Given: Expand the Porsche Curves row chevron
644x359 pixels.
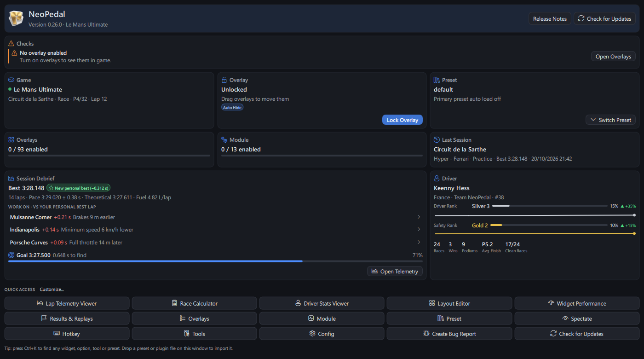Looking at the screenshot, I should click(419, 242).
